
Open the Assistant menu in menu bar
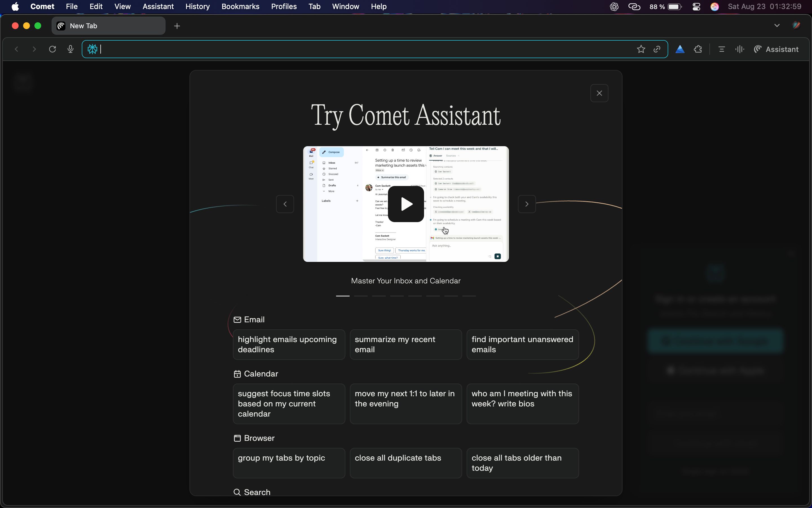pos(158,6)
